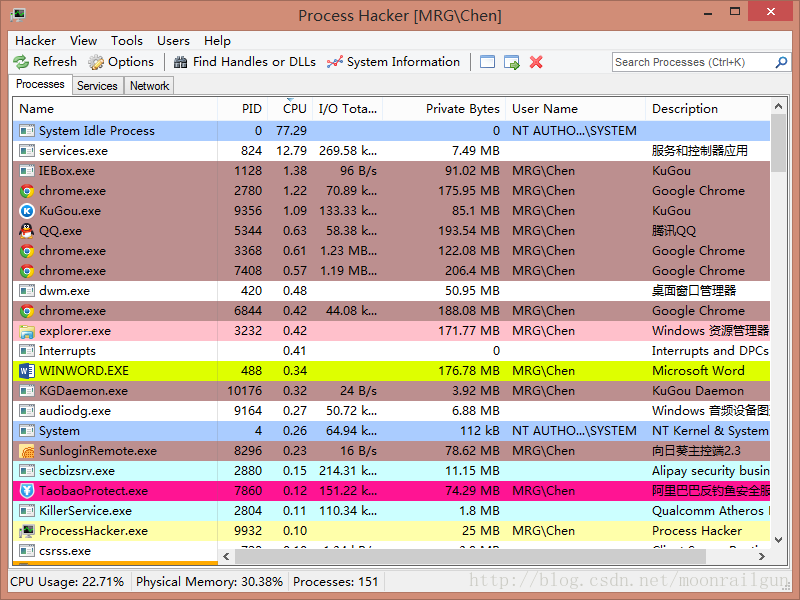800x600 pixels.
Task: Select the KuGou.exe process icon
Action: pyautogui.click(x=27, y=211)
